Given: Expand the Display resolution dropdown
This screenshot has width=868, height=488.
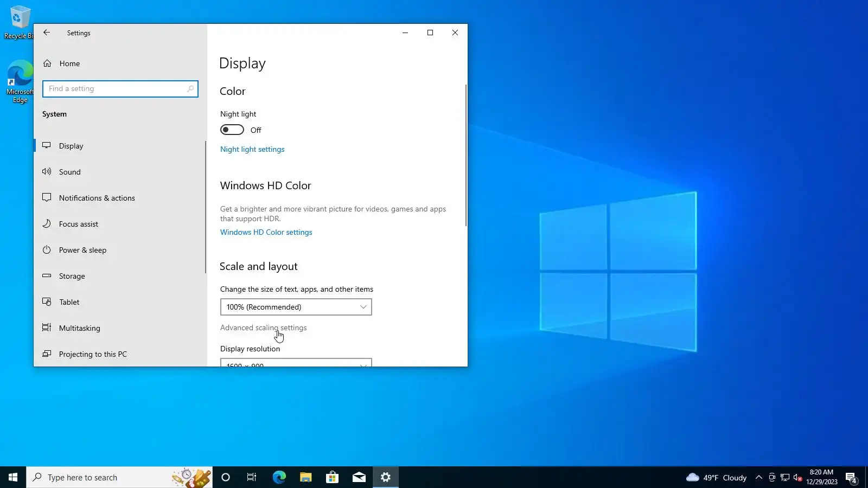Looking at the screenshot, I should click(x=296, y=362).
